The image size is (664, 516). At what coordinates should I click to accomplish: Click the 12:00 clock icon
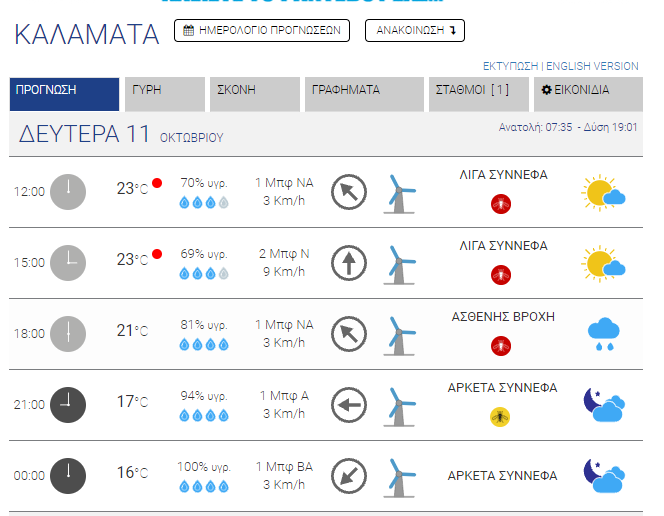point(68,191)
